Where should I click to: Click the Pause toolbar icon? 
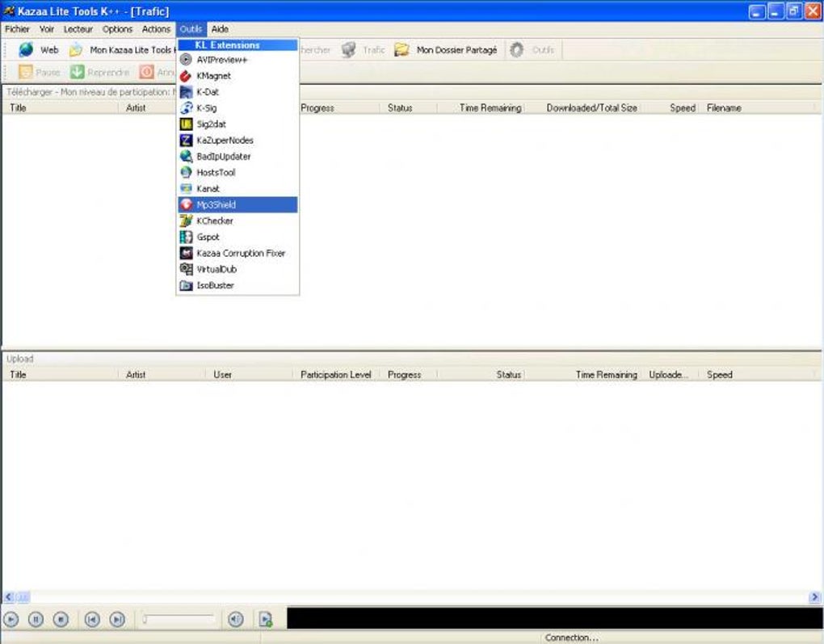point(25,71)
